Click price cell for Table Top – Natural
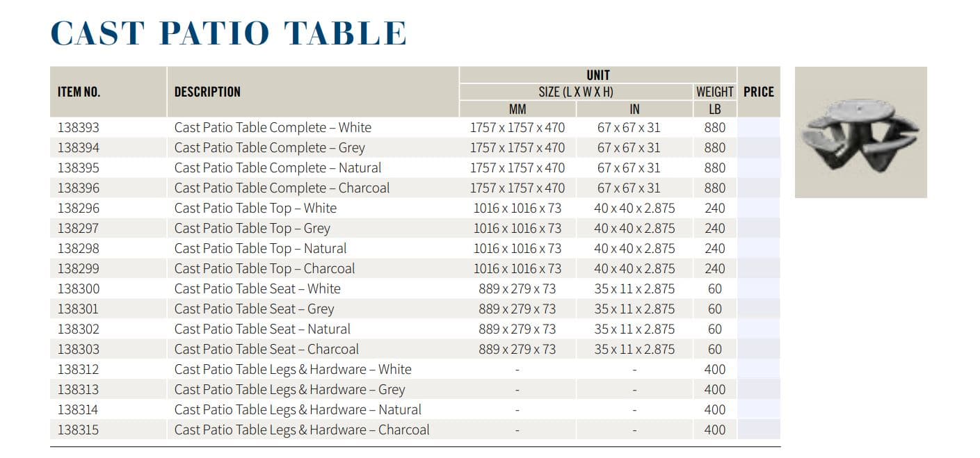This screenshot has width=980, height=458. 758,249
